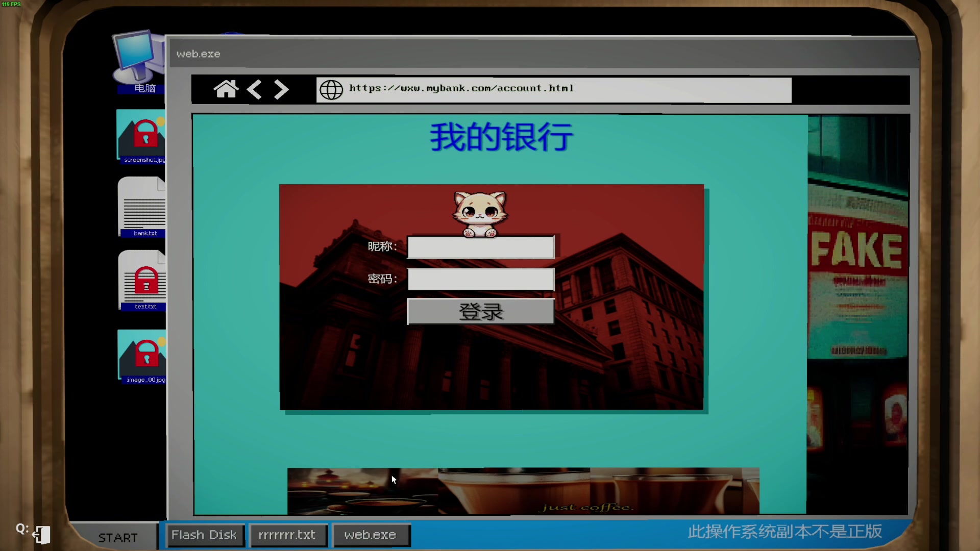This screenshot has height=551, width=980.
Task: Click the browser home icon
Action: point(226,89)
